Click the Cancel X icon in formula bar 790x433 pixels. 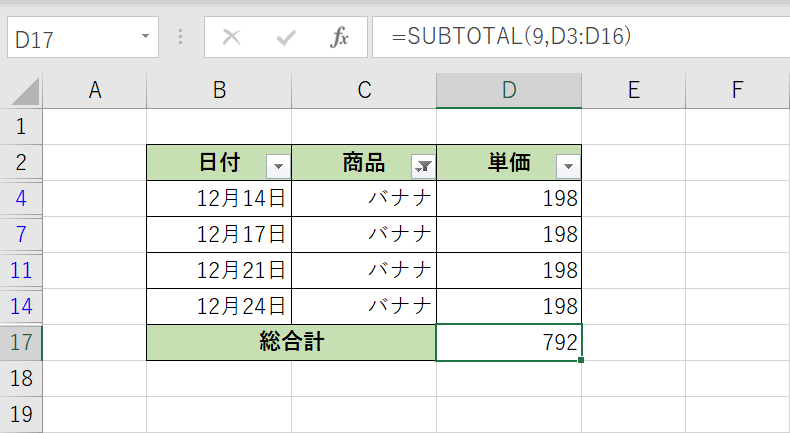pos(231,37)
